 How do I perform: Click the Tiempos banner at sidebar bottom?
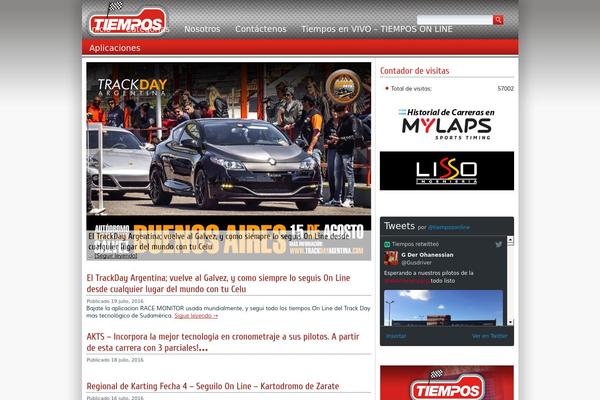pos(447,383)
